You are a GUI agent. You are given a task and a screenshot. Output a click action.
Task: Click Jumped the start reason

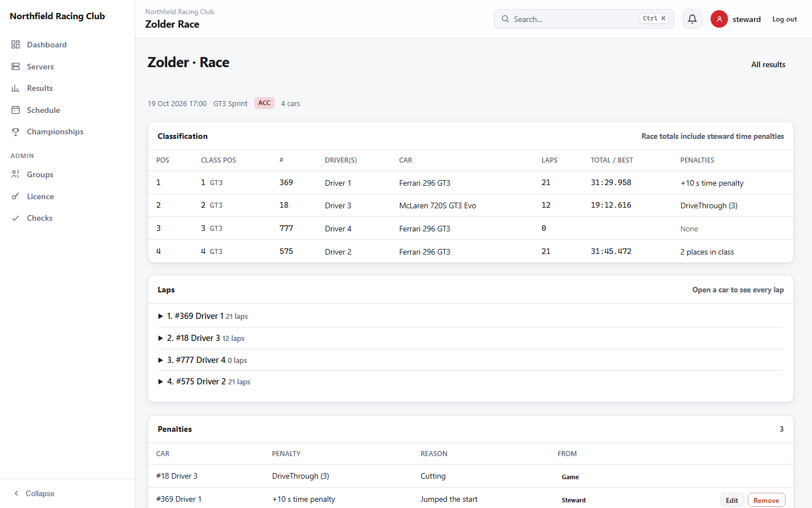pyautogui.click(x=449, y=499)
